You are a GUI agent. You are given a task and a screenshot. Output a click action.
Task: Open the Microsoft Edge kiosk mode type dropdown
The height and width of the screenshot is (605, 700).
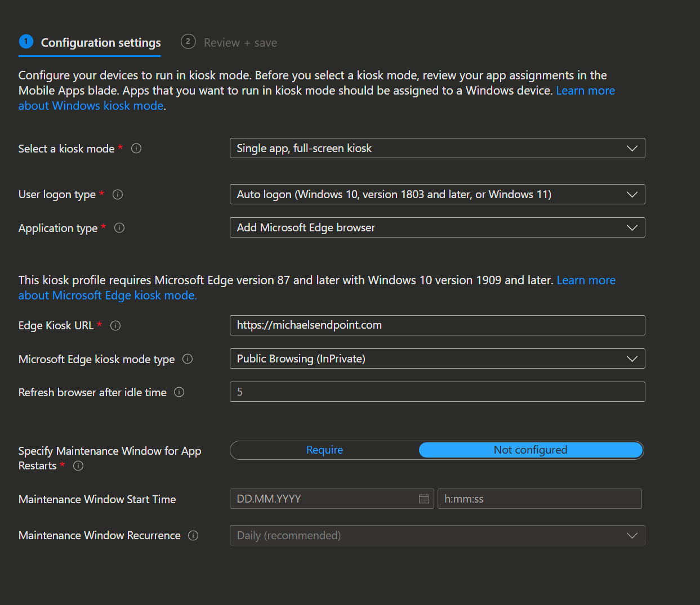(x=437, y=358)
